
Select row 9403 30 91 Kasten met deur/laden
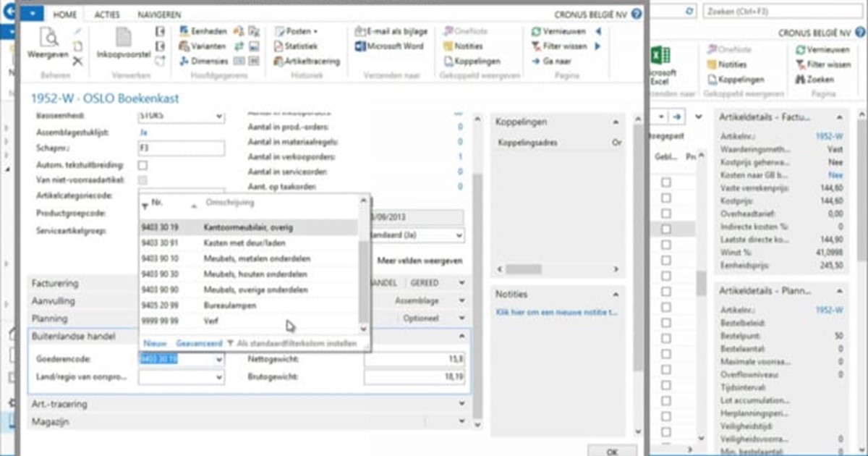click(249, 243)
